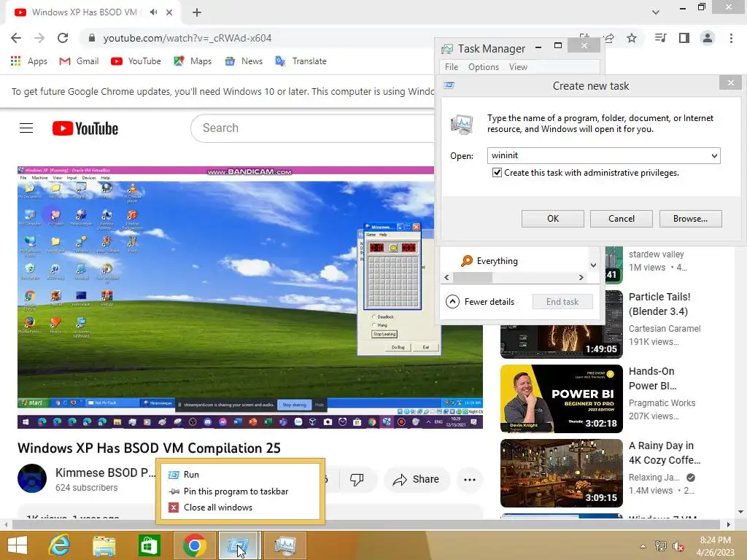Choose Run from the jump list

[240, 474]
